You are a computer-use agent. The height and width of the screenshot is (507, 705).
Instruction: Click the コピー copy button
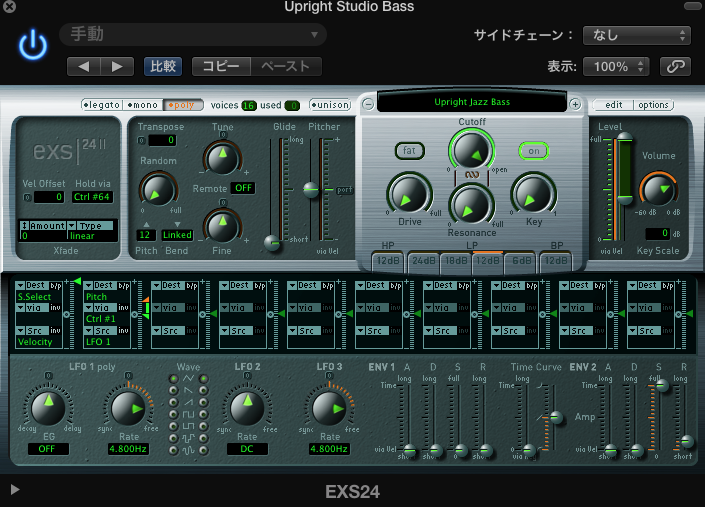pyautogui.click(x=221, y=67)
